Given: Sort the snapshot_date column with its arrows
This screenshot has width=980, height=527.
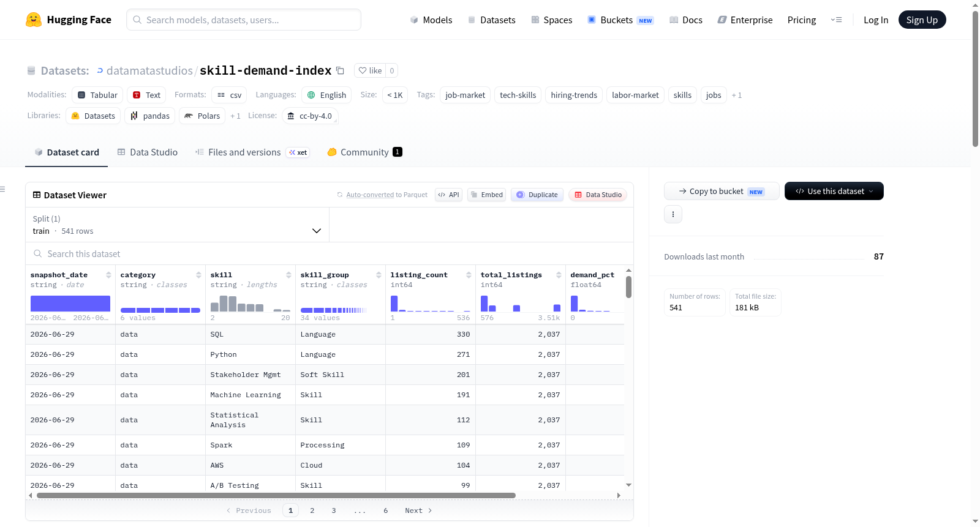Looking at the screenshot, I should pos(108,275).
